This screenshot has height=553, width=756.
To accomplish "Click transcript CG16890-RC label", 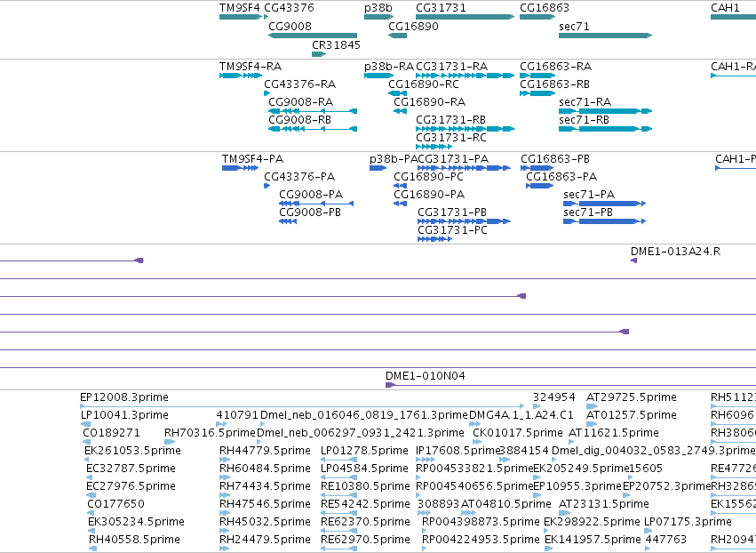I will click(x=424, y=84).
